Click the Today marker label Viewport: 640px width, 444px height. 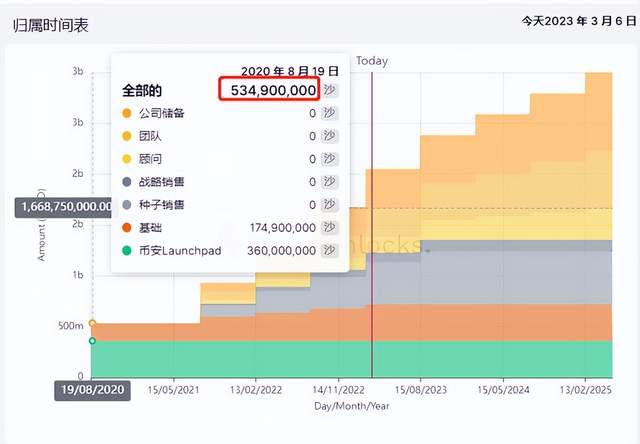point(372,61)
